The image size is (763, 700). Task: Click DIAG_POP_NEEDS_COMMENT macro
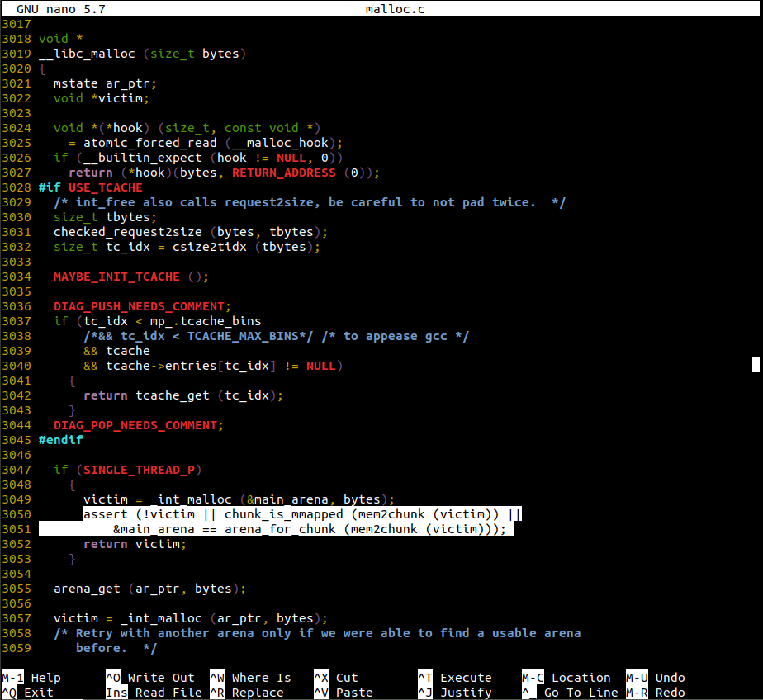(135, 425)
